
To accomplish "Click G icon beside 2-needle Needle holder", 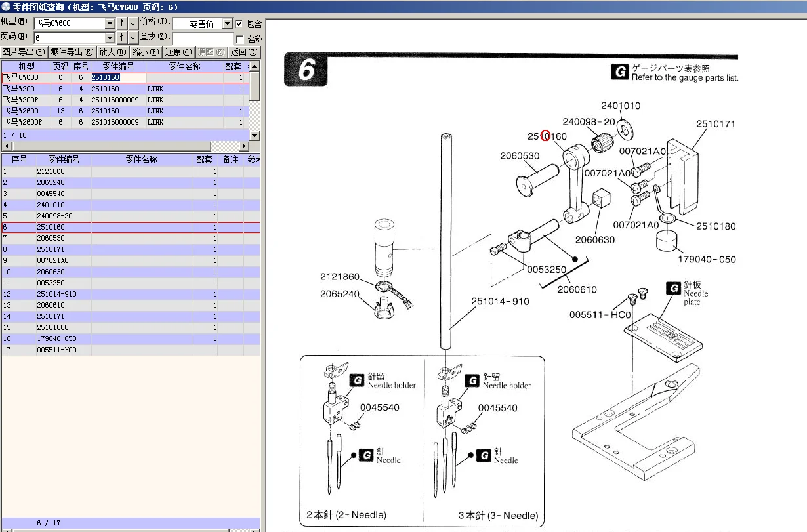I will (x=357, y=380).
